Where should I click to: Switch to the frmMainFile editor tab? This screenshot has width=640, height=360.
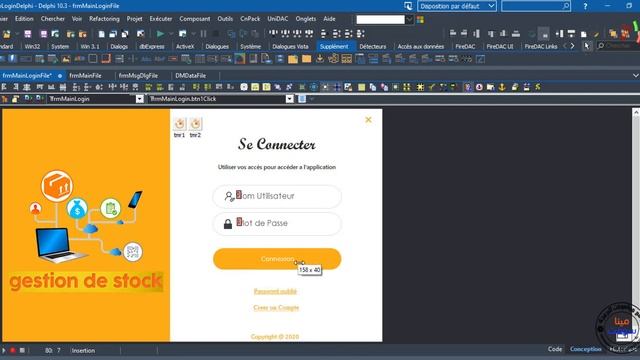pos(85,76)
